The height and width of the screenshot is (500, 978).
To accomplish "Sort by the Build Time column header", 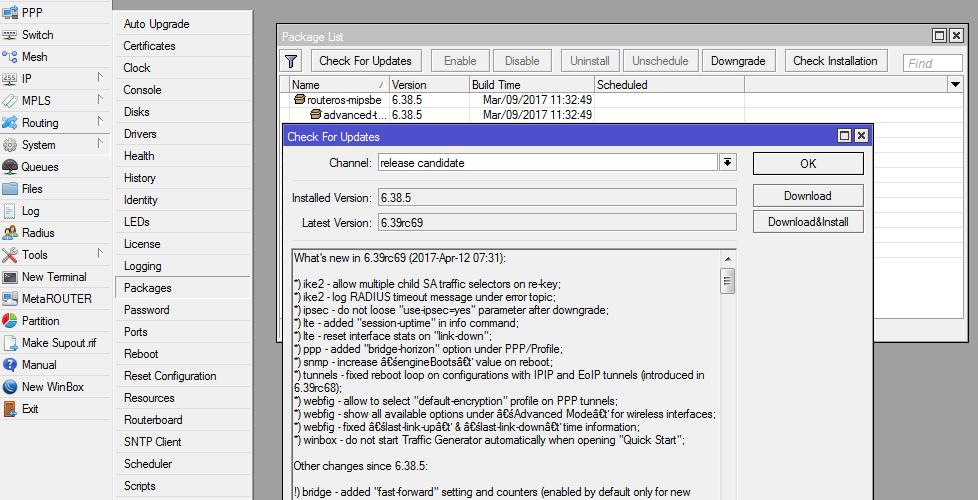I will (532, 85).
